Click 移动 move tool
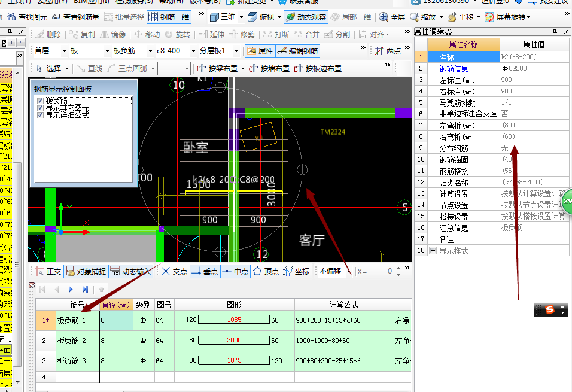Screen dimensions: 572x392 tap(147, 34)
